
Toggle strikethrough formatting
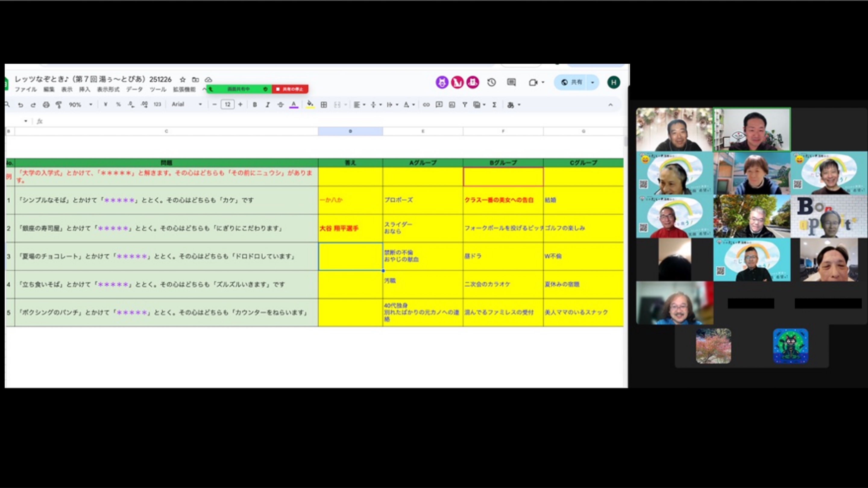coord(280,105)
